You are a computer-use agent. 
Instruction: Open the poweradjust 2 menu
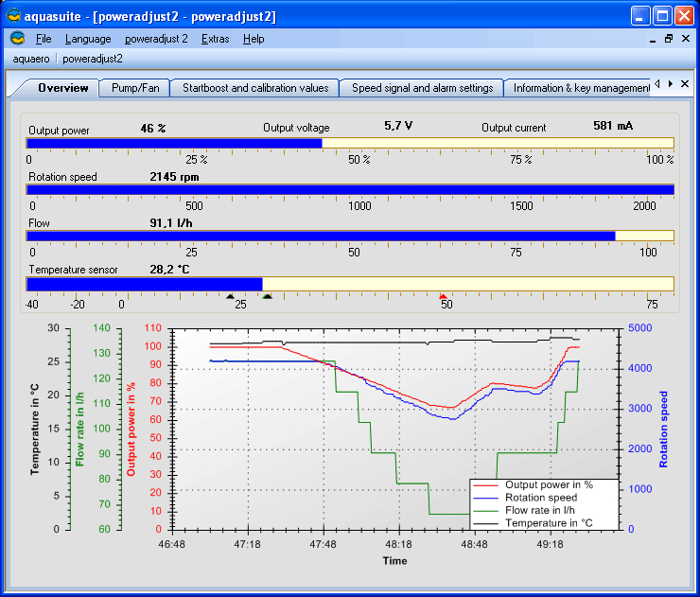click(x=156, y=39)
